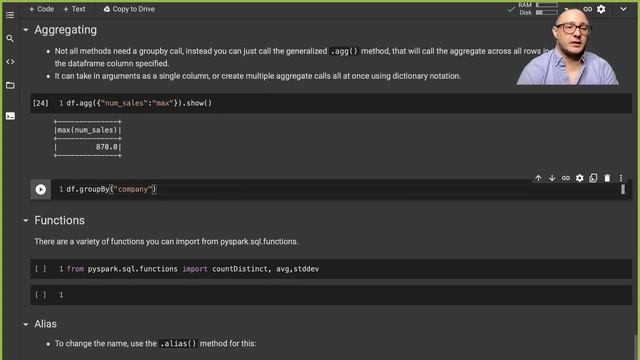The image size is (640, 360).
Task: Open more cell actions three-dot menu
Action: (x=621, y=178)
